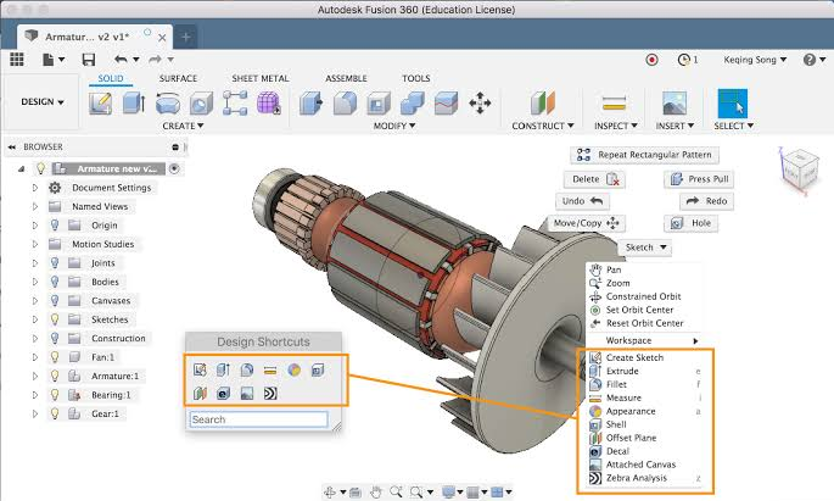Open the MODIFY dropdown menu
Viewport: 834px width, 501px height.
tap(394, 126)
